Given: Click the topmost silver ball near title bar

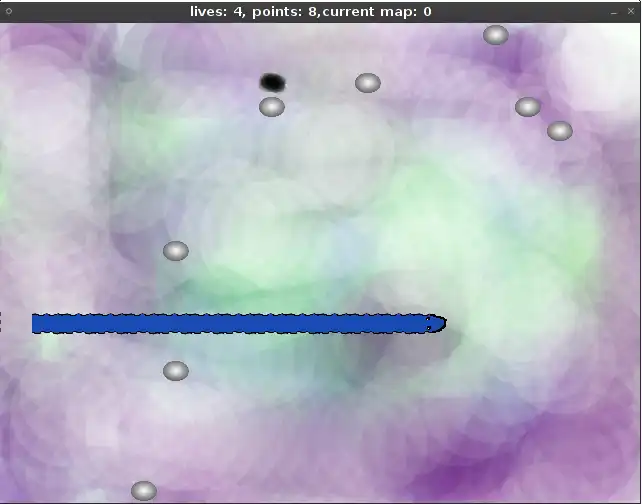Looking at the screenshot, I should (x=496, y=35).
